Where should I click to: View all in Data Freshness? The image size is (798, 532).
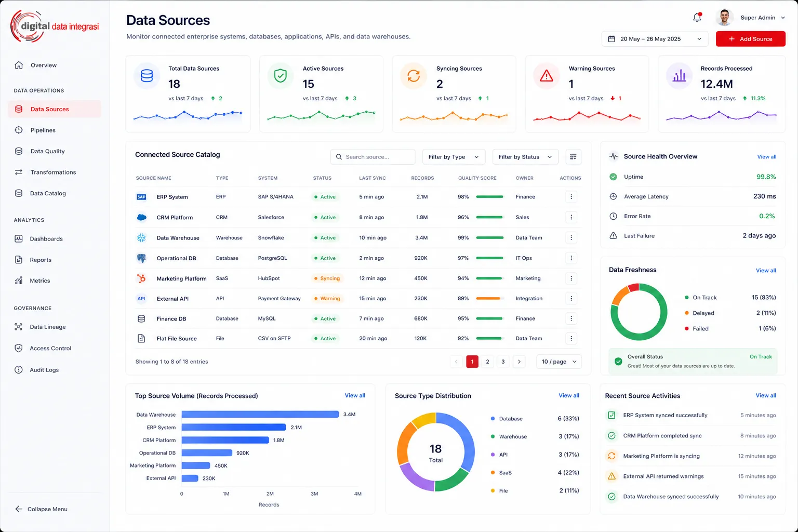[x=766, y=271]
